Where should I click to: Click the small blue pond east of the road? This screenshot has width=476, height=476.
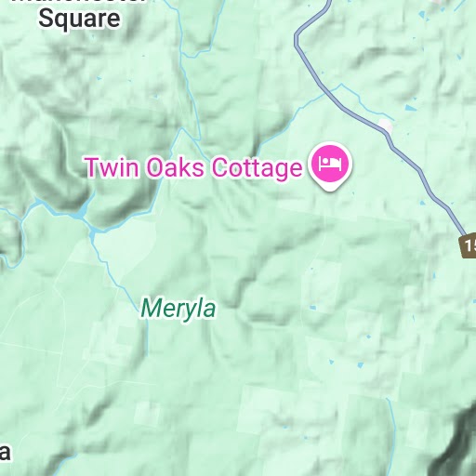click(410, 109)
